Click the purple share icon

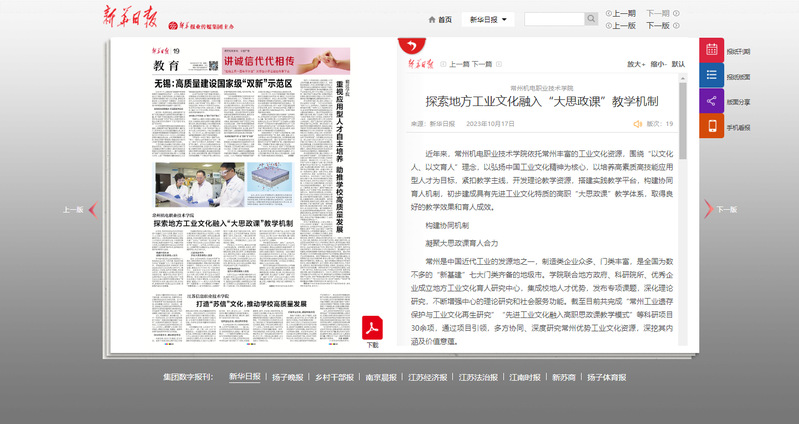pos(711,101)
